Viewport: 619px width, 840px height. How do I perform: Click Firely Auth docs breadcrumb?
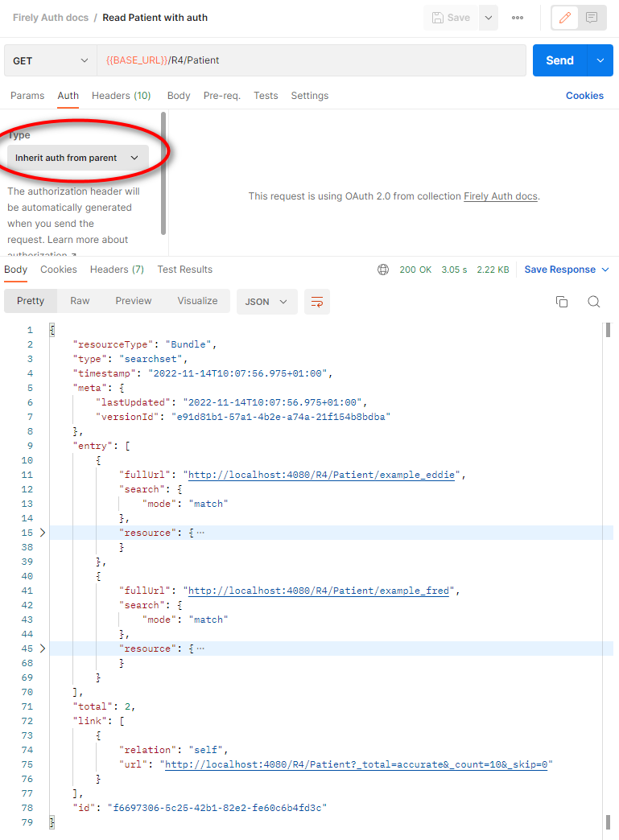(51, 18)
